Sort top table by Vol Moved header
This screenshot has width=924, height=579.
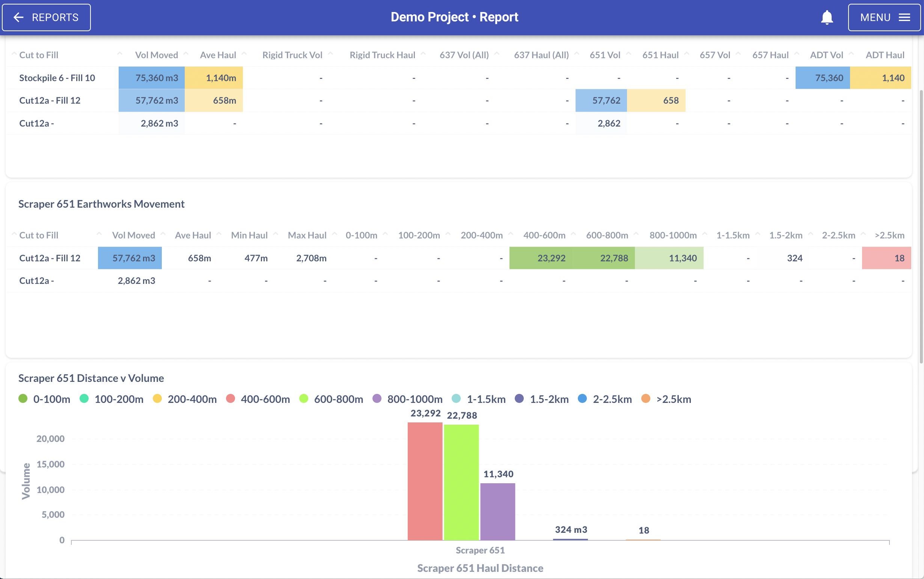tap(156, 55)
